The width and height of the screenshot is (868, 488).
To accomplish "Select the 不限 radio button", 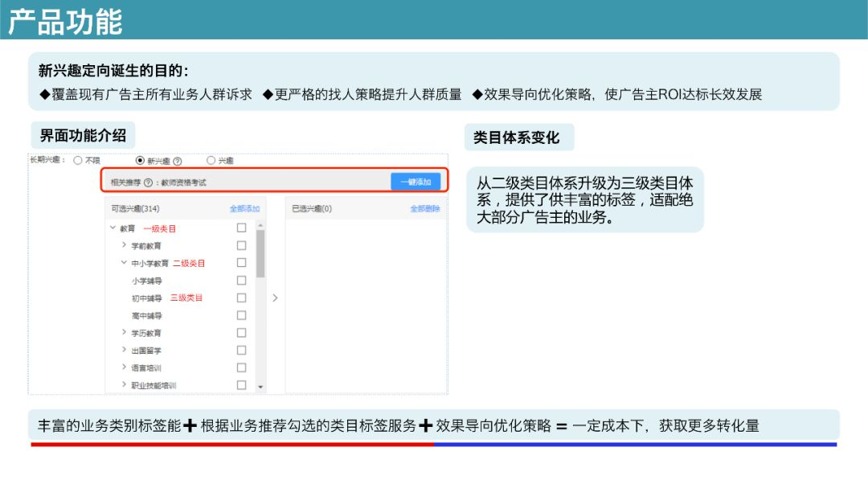I will (76, 160).
